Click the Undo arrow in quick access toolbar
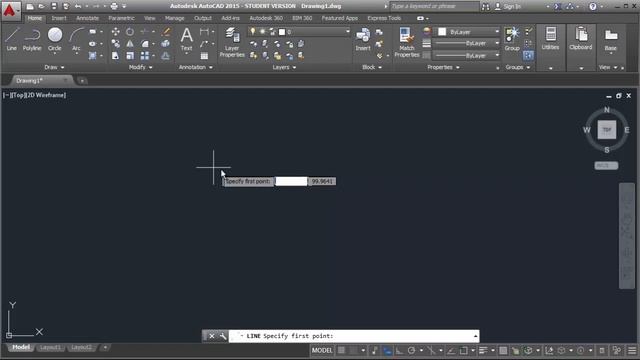Viewport: 640px width, 360px height. point(78,6)
